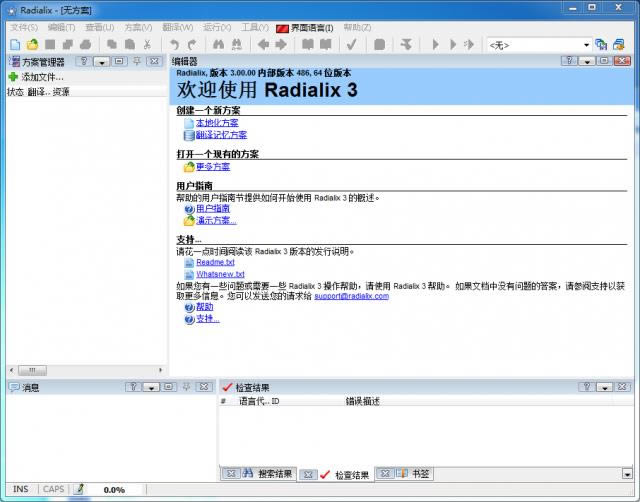
Task: Click the 本地化方案 link
Action: pos(216,123)
